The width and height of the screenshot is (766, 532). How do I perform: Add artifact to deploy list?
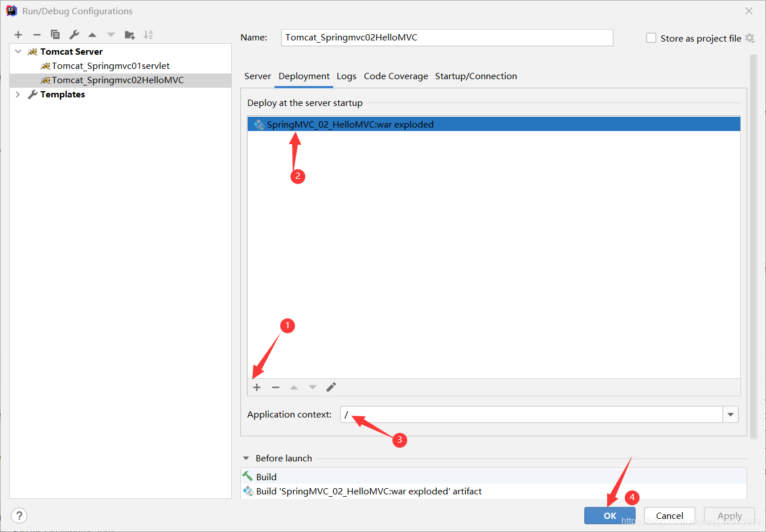coord(257,387)
